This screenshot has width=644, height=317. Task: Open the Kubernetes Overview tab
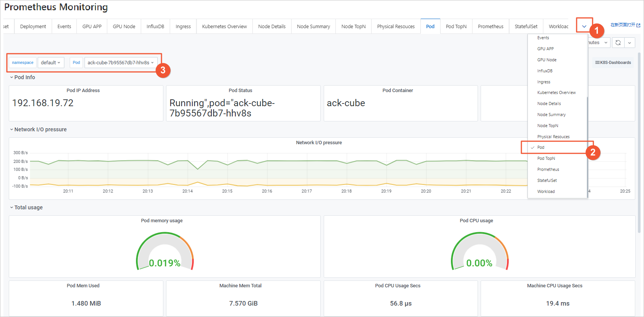pyautogui.click(x=224, y=26)
